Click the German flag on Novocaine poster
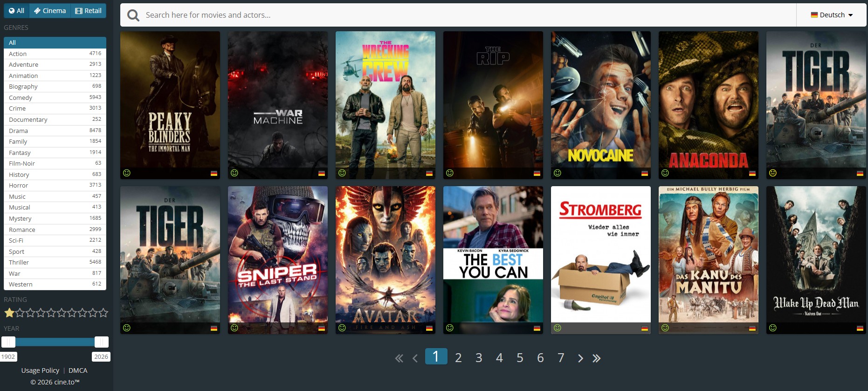The width and height of the screenshot is (868, 391). pyautogui.click(x=645, y=174)
